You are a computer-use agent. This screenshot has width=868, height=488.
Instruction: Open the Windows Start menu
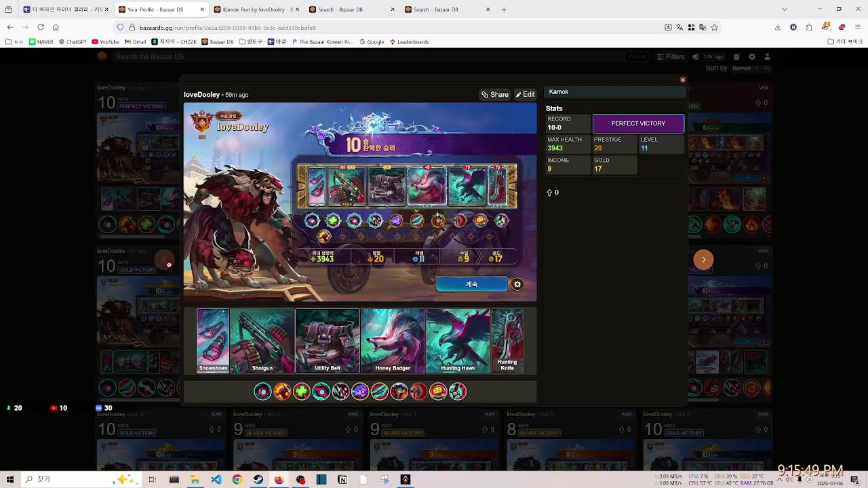coord(10,480)
